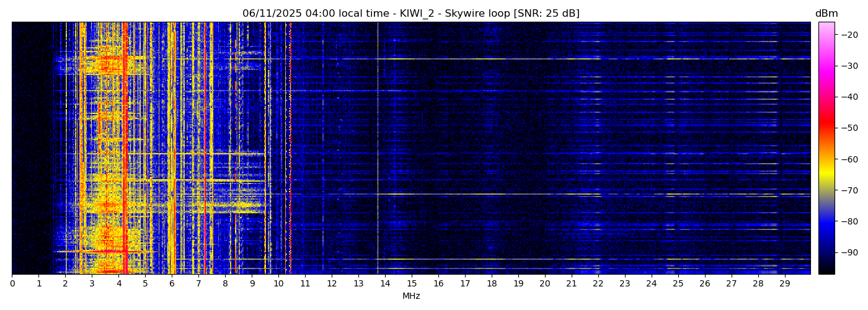Click the 22 MHz tick label
The height and width of the screenshot is (310, 868).
click(598, 283)
